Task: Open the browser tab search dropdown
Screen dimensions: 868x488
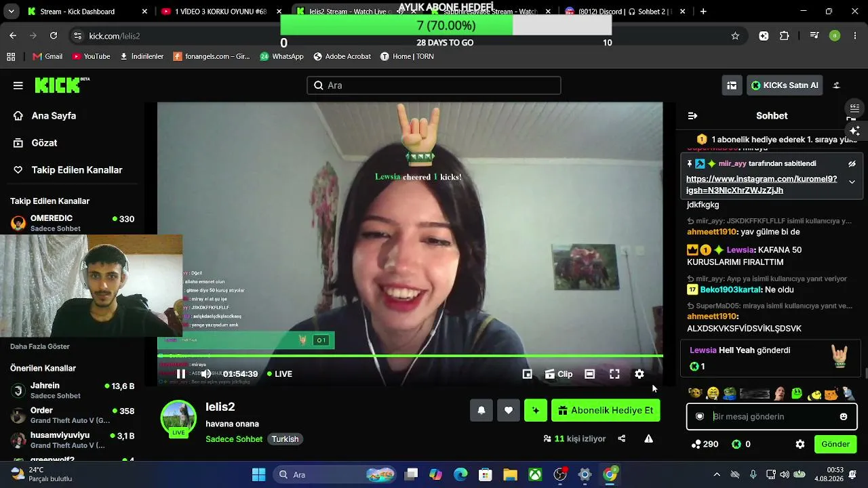Action: [x=11, y=12]
